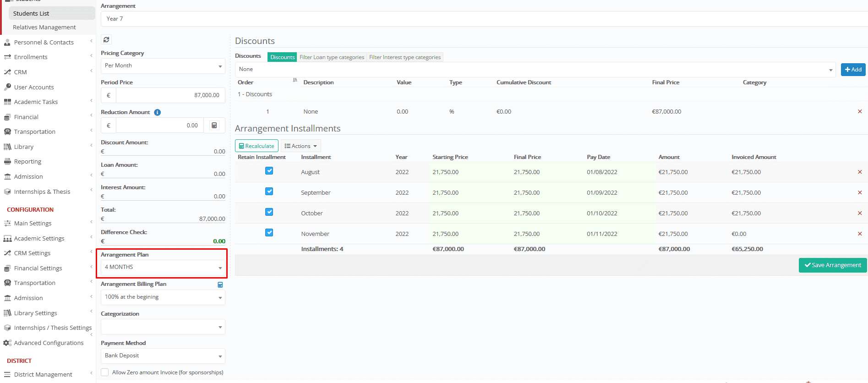Expand the Admission settings under Configuration
This screenshot has height=383, width=868.
[x=28, y=298]
